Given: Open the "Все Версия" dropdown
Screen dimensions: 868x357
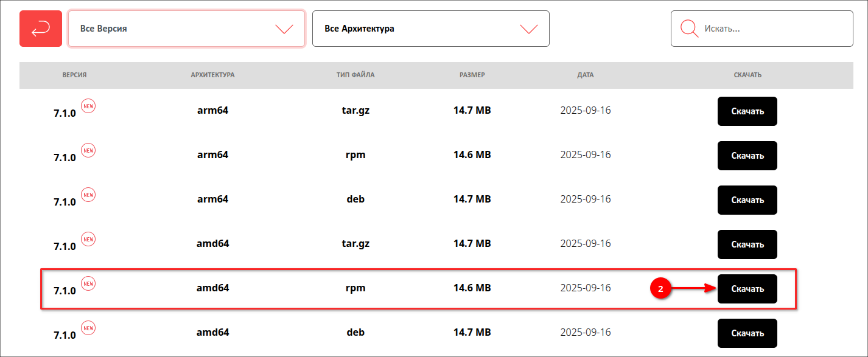Looking at the screenshot, I should coord(186,29).
